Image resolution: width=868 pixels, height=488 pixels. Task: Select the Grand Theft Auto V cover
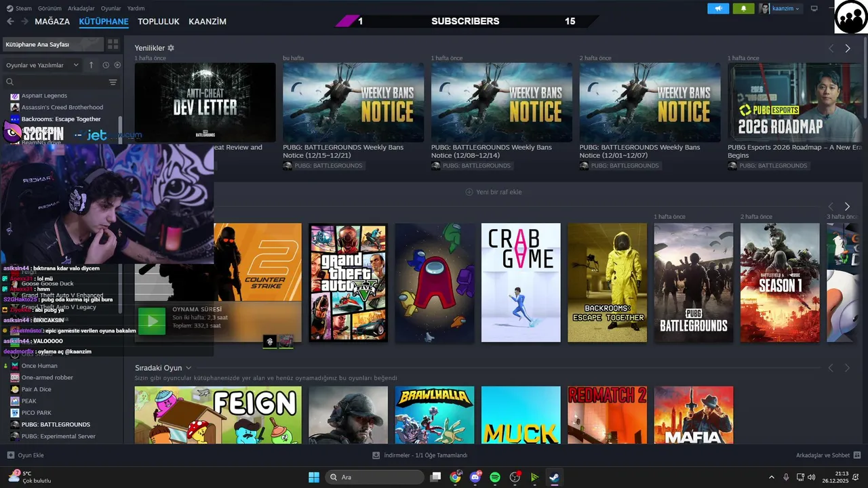click(348, 283)
